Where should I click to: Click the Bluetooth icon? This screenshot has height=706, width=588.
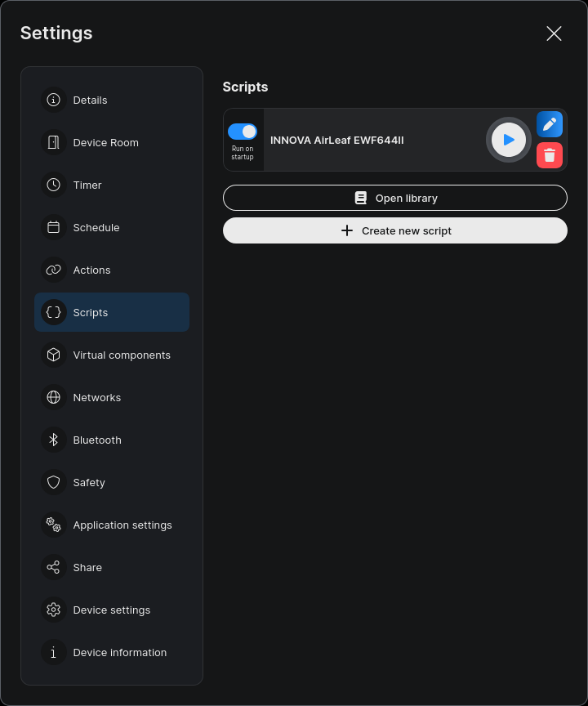[x=54, y=440]
